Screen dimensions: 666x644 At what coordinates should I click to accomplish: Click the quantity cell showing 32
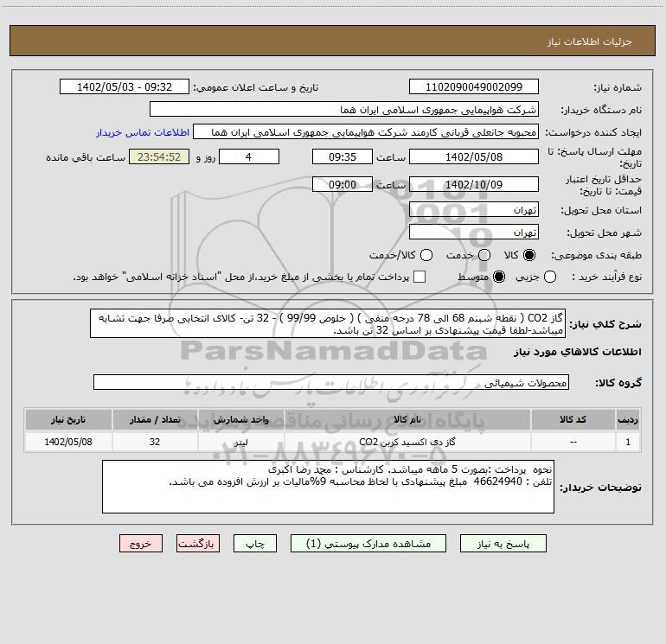tap(155, 442)
